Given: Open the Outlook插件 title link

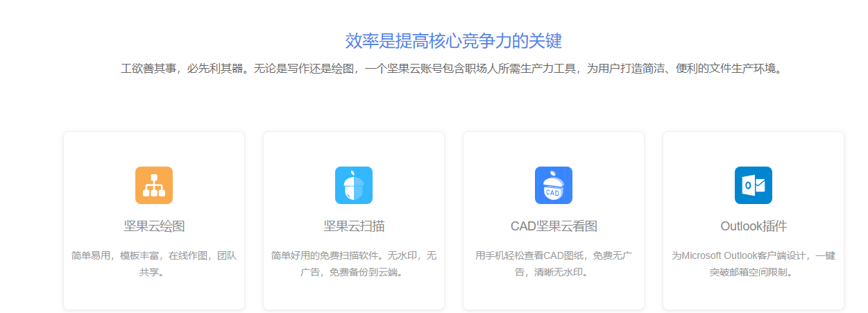Looking at the screenshot, I should coord(754,226).
